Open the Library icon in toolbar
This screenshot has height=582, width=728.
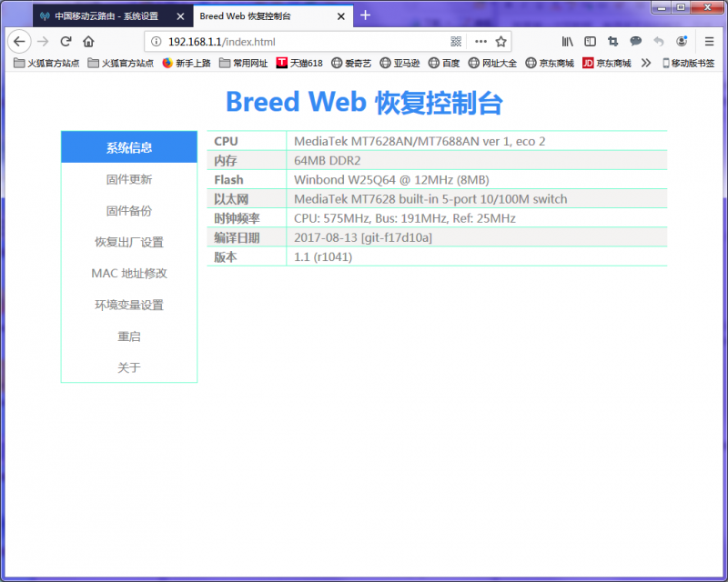[x=567, y=42]
